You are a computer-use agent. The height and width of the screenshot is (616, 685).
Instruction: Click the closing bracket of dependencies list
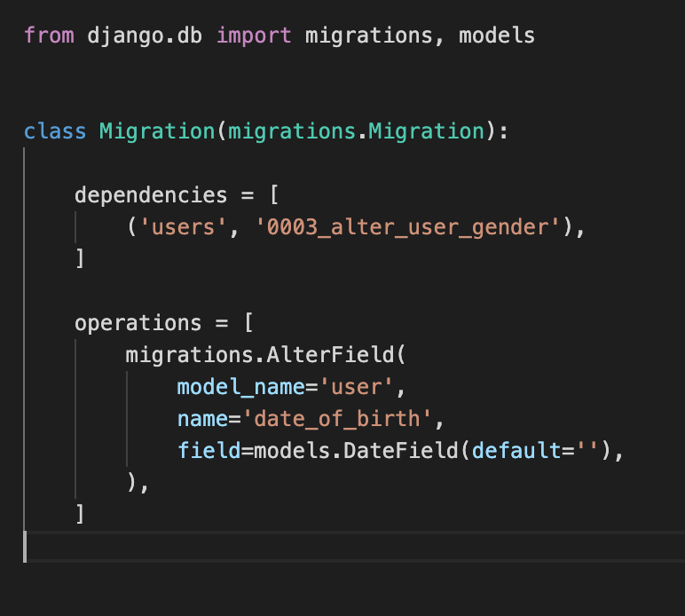point(80,258)
